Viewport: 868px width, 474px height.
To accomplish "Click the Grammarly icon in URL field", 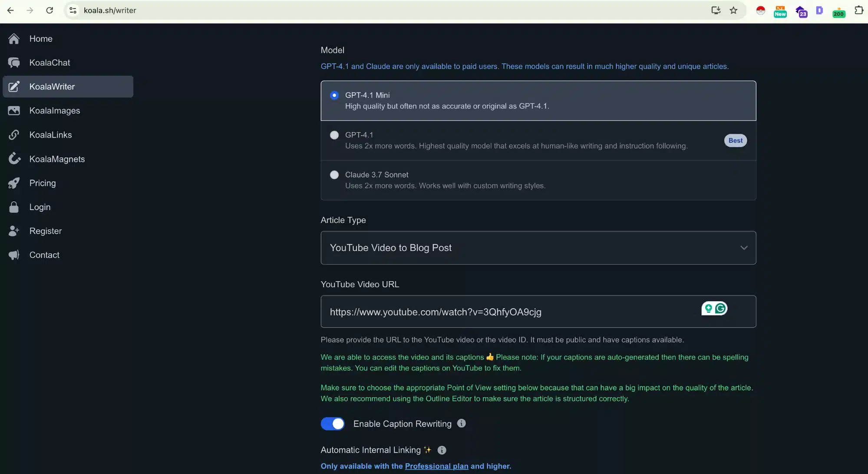I will 720,308.
